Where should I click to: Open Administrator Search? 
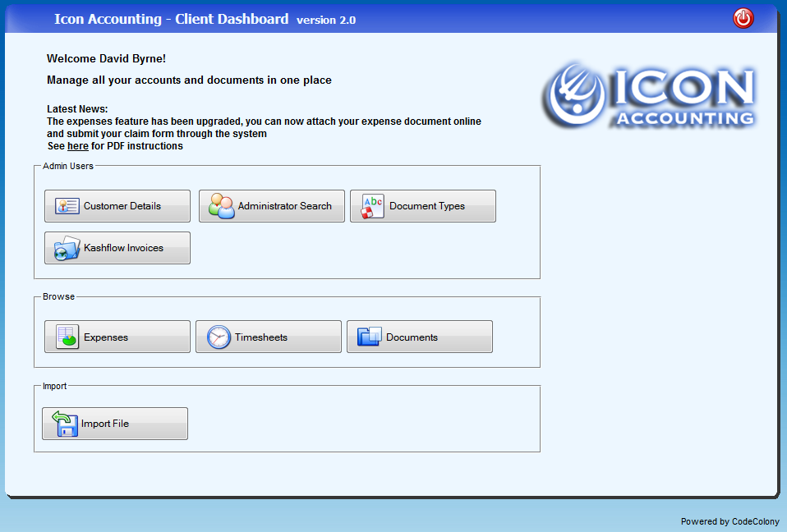tap(271, 205)
